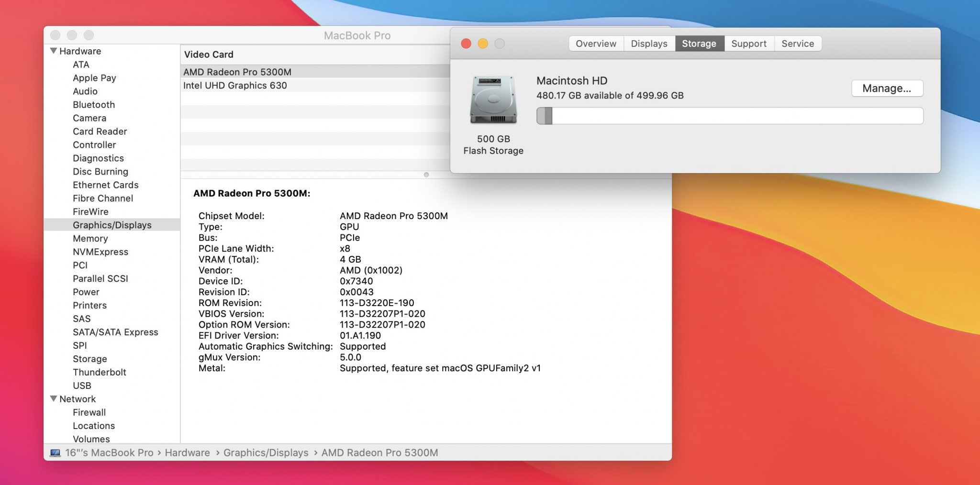Select Apple Pay in the sidebar
Viewport: 980px width, 485px height.
(94, 78)
